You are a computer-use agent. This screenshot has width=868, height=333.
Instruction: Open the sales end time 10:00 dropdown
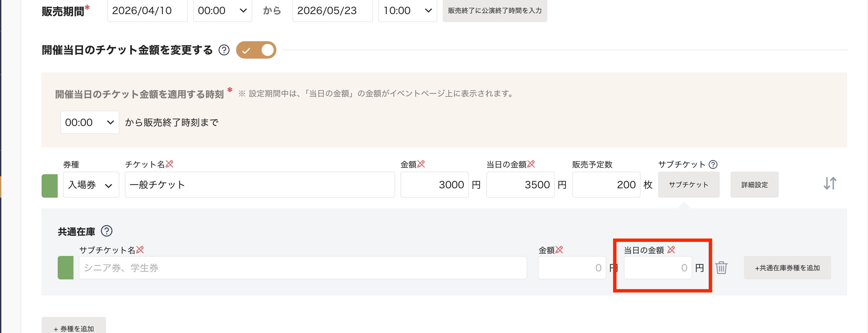tap(408, 11)
